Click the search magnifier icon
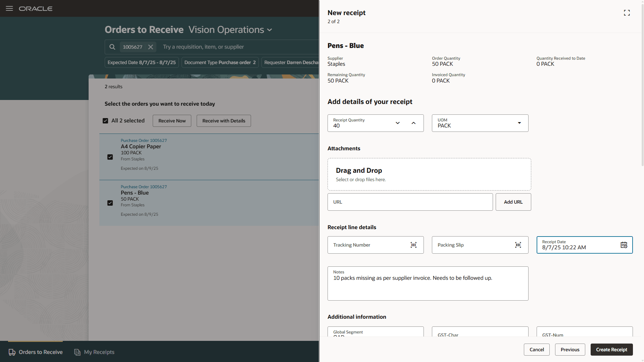 pyautogui.click(x=112, y=47)
